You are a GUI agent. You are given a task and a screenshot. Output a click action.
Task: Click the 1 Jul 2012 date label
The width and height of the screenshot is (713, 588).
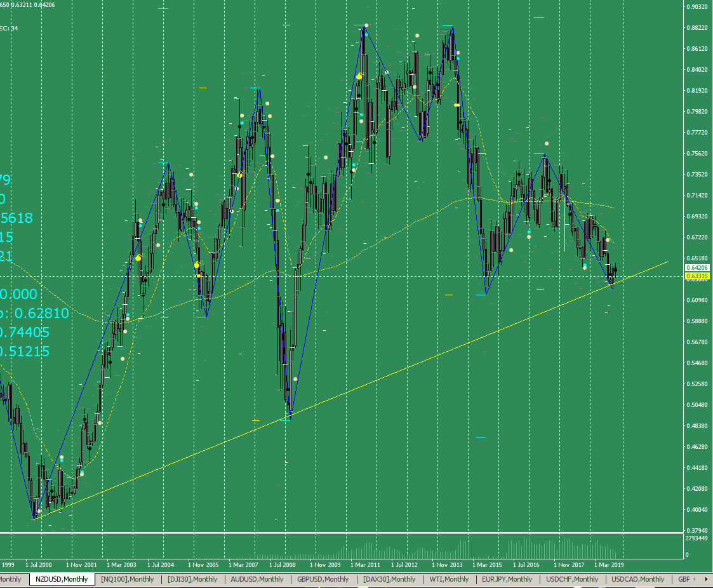click(404, 565)
